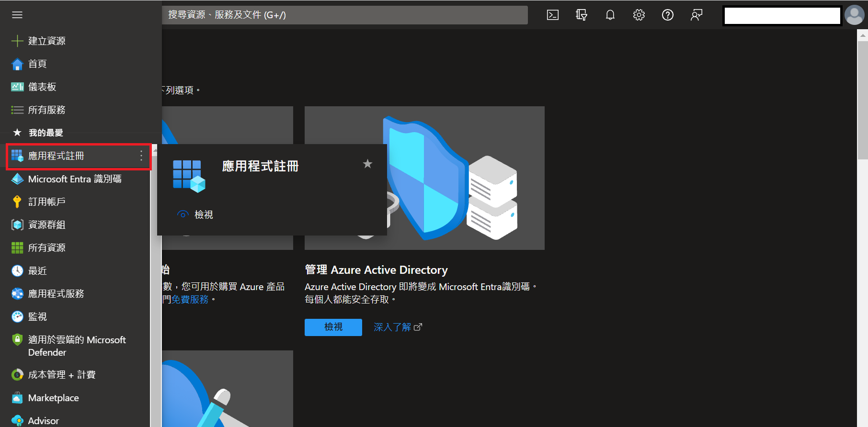Click the page vertical scrollbar thumb
This screenshot has height=427, width=868.
863,100
